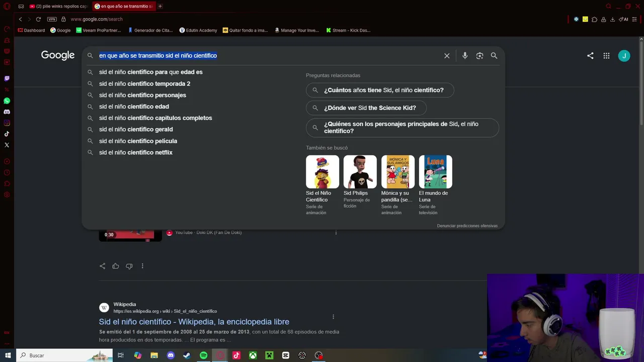Select the active Google search tab
Viewport: 644px width, 362px height.
(123, 6)
